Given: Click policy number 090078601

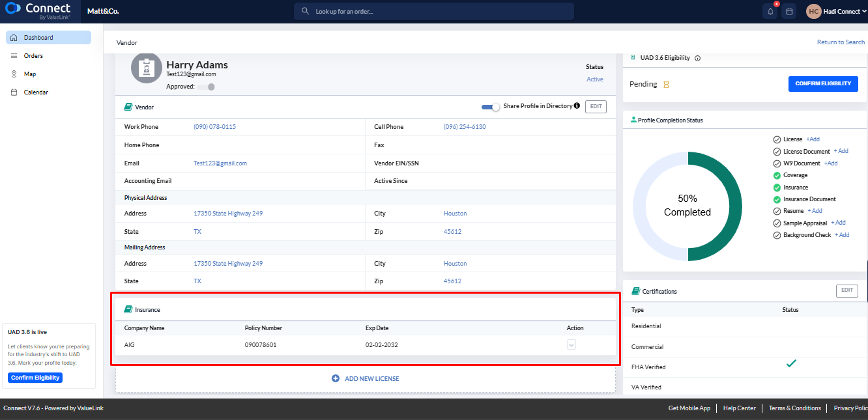Looking at the screenshot, I should coord(261,345).
